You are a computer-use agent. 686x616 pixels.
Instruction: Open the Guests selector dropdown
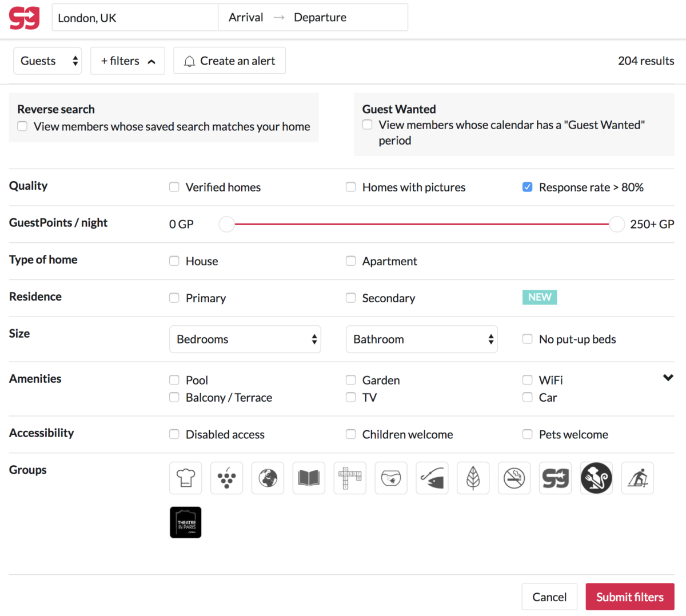[47, 61]
